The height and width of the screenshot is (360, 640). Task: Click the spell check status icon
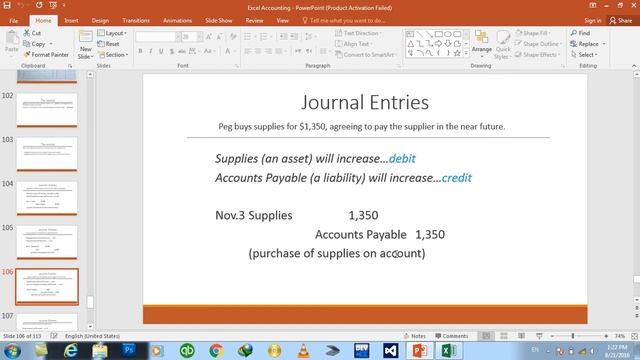click(x=54, y=336)
